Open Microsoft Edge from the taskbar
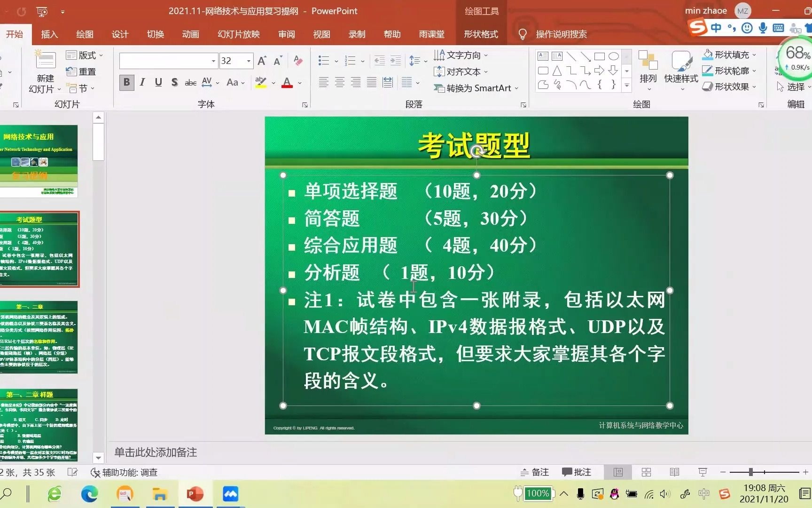The width and height of the screenshot is (812, 508). pyautogui.click(x=89, y=494)
